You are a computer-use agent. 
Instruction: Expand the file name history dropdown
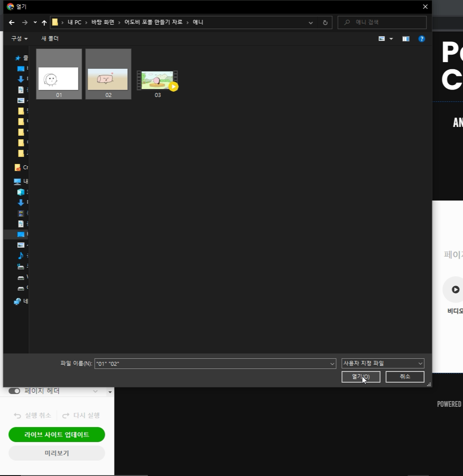[x=332, y=364]
